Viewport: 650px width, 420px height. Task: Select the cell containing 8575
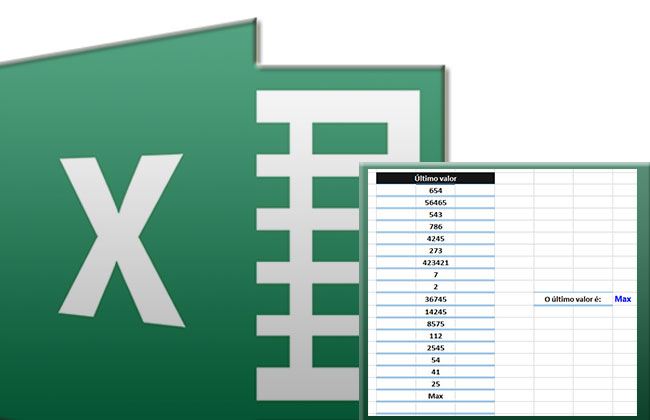click(x=435, y=324)
